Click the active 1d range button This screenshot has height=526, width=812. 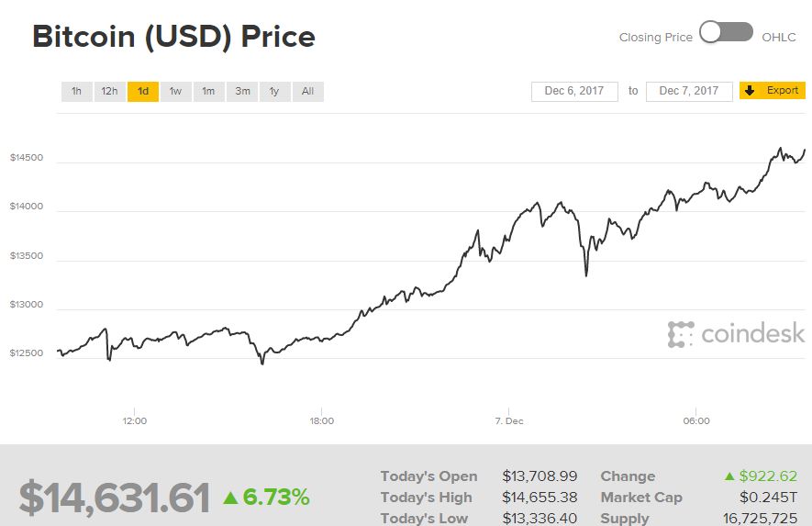(x=143, y=91)
